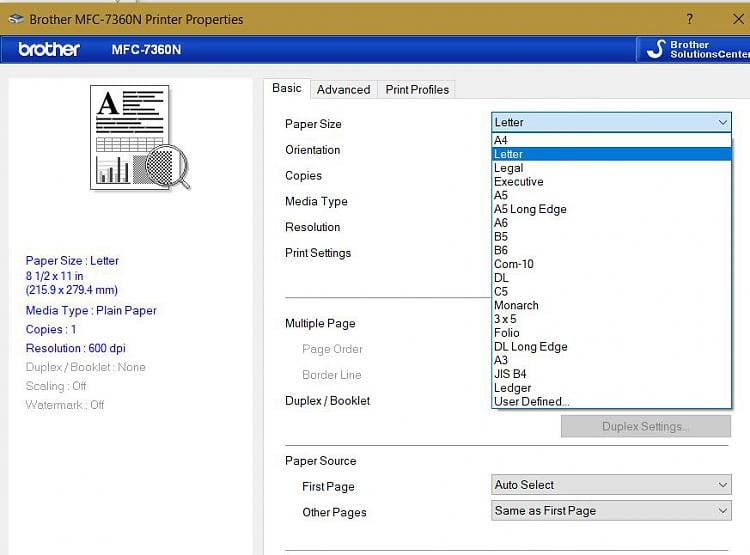Click the Brother logo in header

point(48,49)
